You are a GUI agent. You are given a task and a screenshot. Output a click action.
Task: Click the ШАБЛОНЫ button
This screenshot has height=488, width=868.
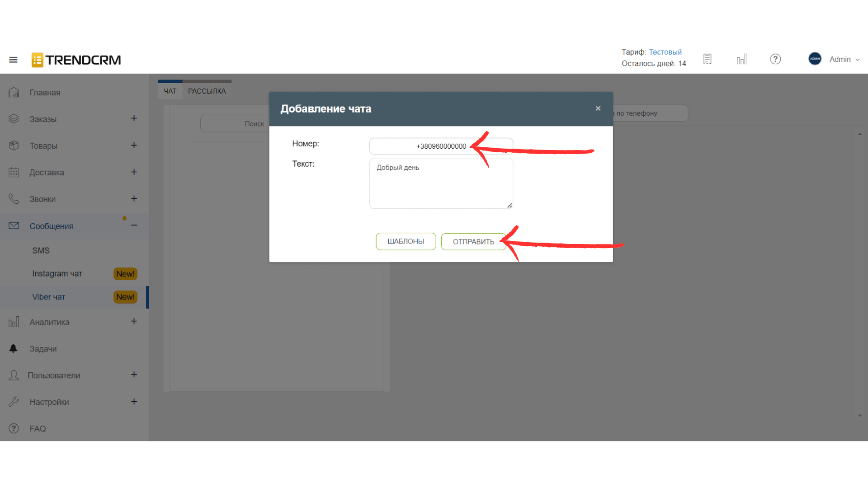pos(406,241)
